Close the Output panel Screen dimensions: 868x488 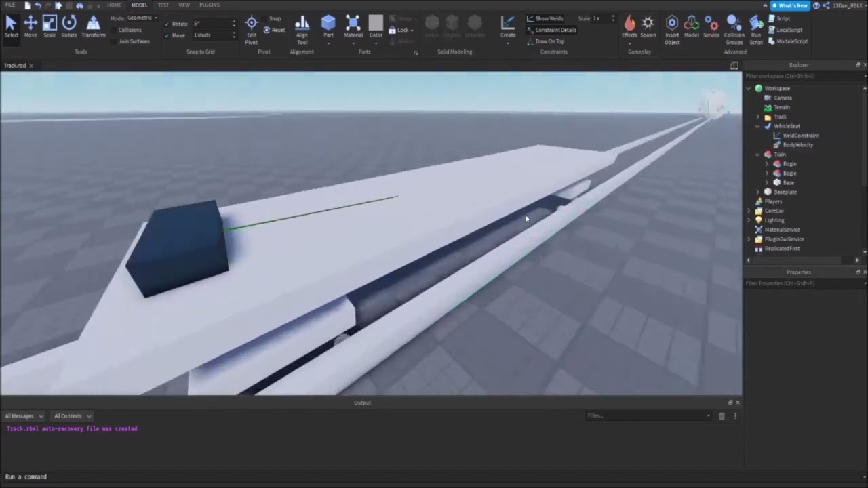[738, 403]
